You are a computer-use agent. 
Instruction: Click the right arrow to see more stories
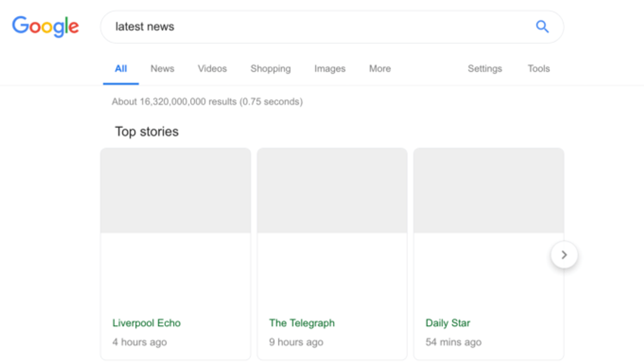564,255
